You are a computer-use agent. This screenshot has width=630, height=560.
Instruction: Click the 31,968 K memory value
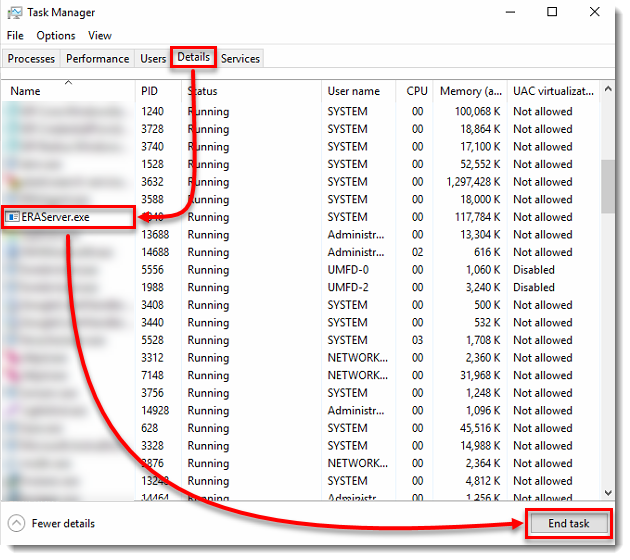(x=480, y=376)
